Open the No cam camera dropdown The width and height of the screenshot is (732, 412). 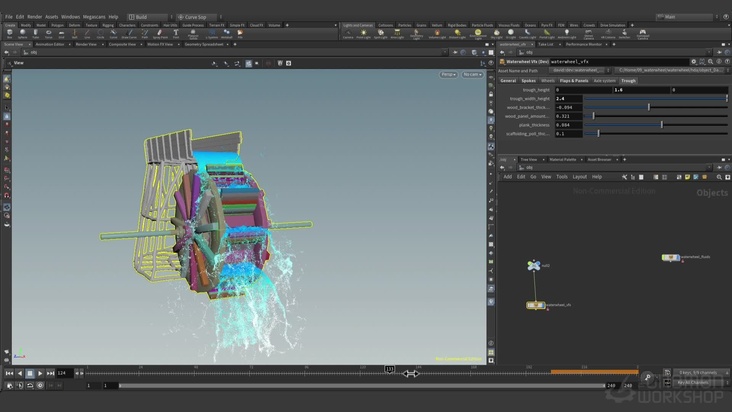472,74
